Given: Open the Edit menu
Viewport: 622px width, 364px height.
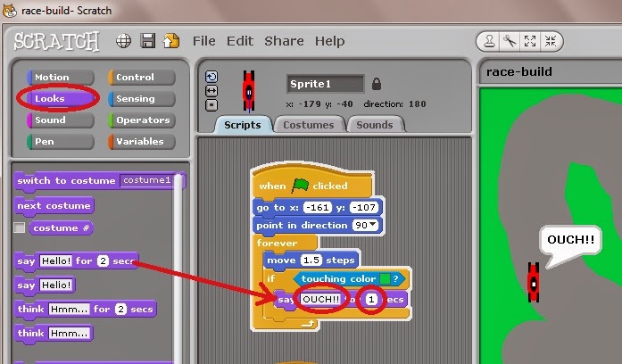Looking at the screenshot, I should 239,41.
